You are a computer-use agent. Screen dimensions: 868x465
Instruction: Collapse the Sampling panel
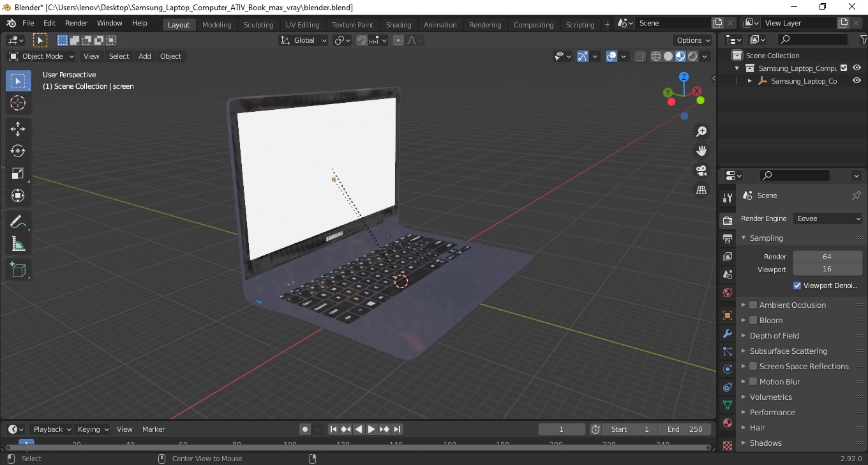tap(744, 238)
